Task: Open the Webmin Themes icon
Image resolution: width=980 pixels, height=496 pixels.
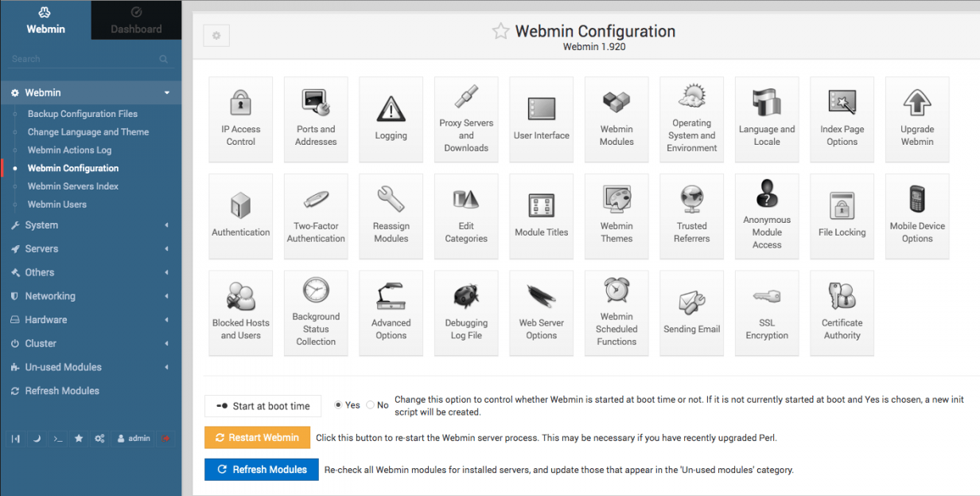Action: 616,216
